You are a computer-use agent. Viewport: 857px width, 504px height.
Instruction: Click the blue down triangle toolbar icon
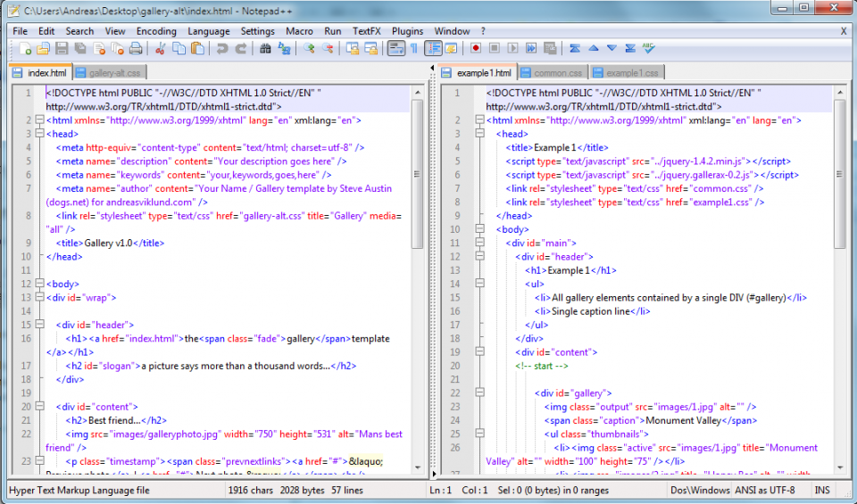[612, 48]
